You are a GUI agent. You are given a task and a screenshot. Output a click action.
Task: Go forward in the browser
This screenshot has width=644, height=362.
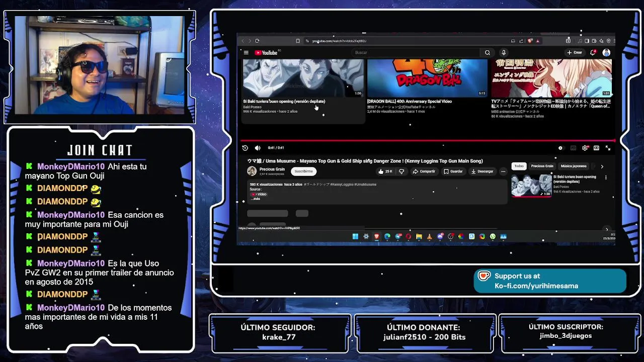click(x=250, y=41)
